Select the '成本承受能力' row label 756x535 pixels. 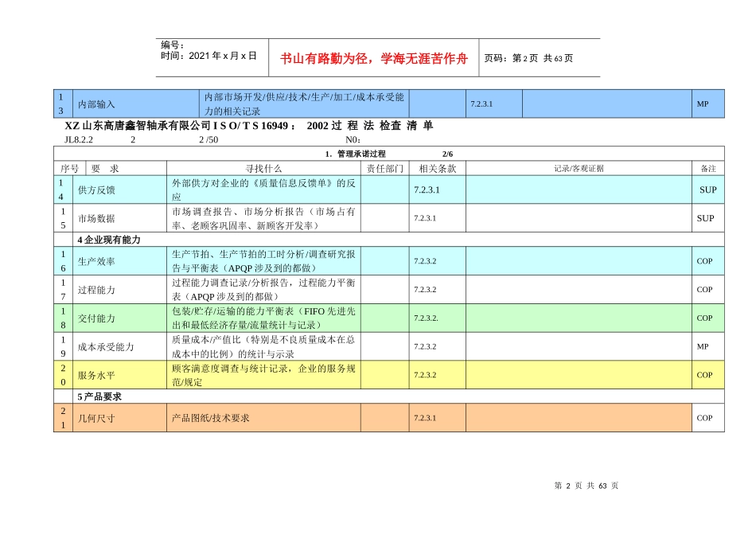tap(106, 347)
